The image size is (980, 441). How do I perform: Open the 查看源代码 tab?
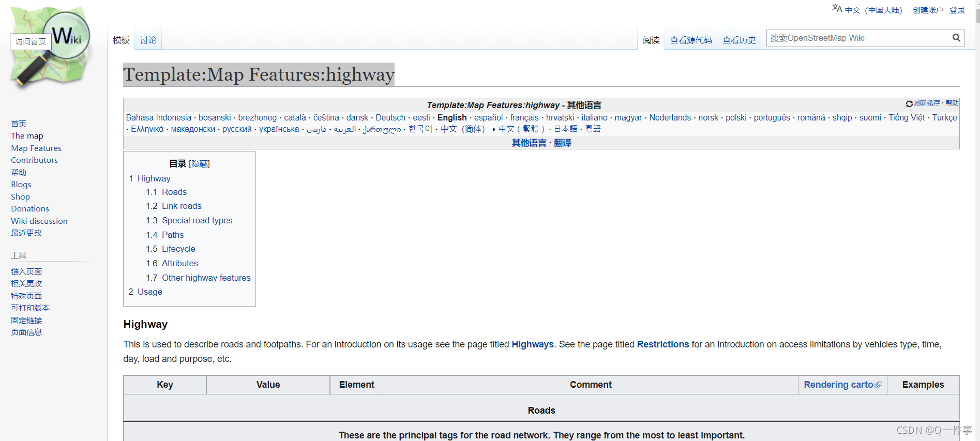point(691,40)
